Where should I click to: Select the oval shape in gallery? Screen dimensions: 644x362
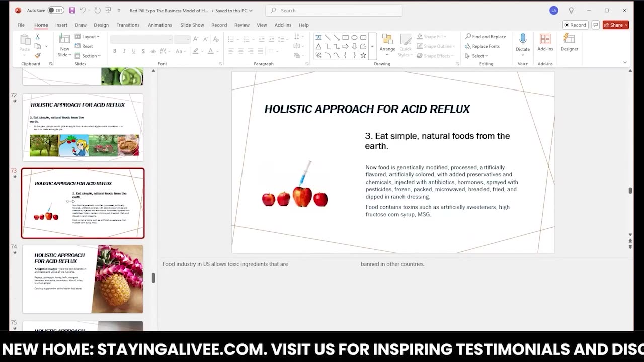354,37
